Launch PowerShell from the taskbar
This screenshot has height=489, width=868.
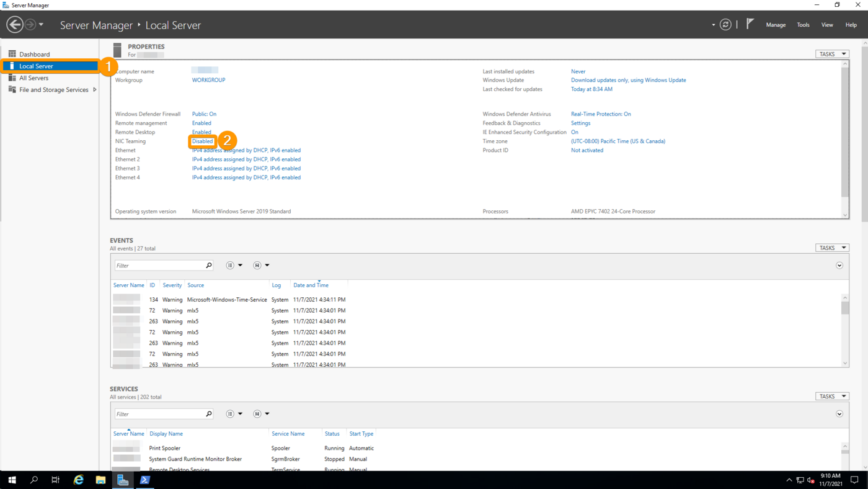coord(144,480)
